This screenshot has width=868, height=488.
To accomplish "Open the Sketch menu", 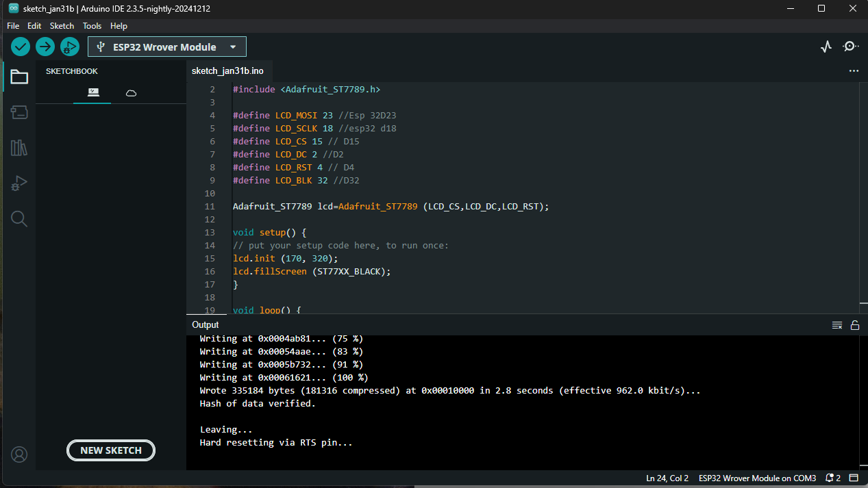I will point(62,26).
